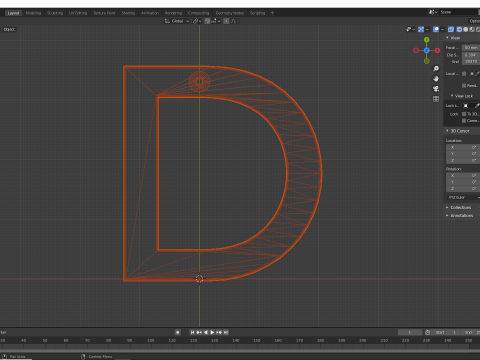Select material preview shading mode
Image resolution: width=480 pixels, height=360 pixels.
472,29
